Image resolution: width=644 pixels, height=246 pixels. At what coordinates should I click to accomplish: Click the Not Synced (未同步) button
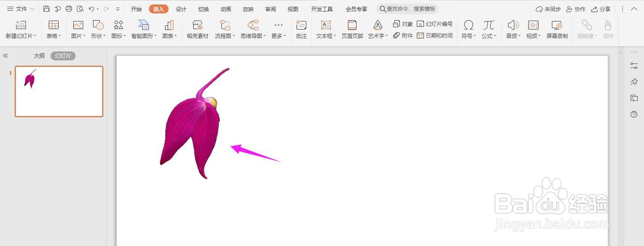tap(548, 9)
